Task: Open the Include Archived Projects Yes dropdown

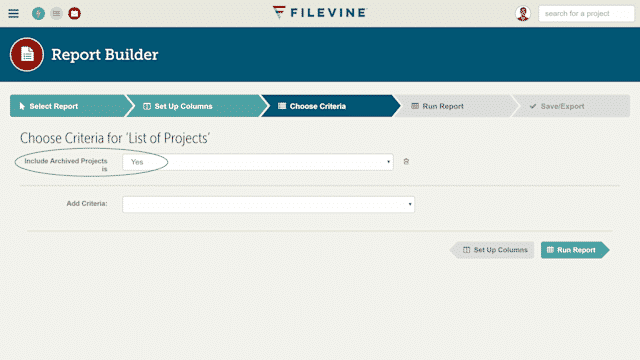Action: 258,162
